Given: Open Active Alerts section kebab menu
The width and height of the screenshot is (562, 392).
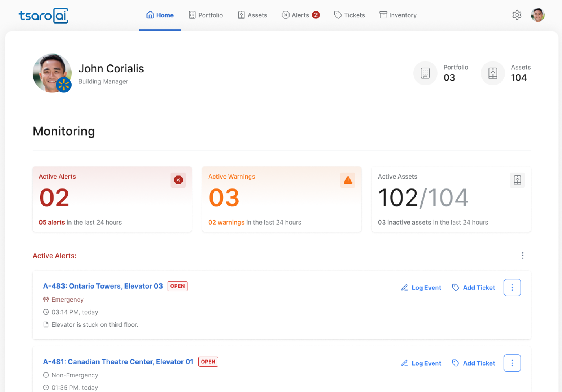Looking at the screenshot, I should pyautogui.click(x=523, y=256).
